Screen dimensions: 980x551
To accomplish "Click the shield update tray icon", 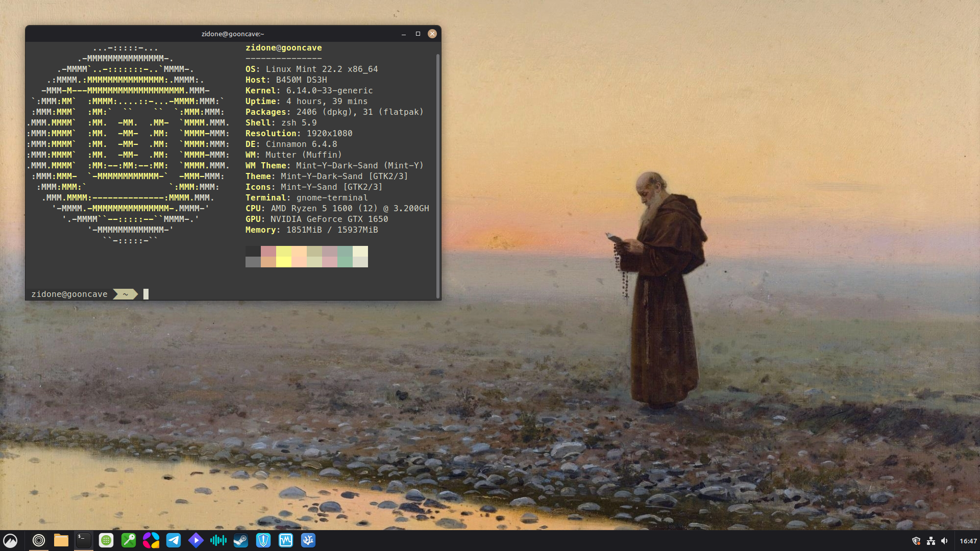I will [x=916, y=541].
